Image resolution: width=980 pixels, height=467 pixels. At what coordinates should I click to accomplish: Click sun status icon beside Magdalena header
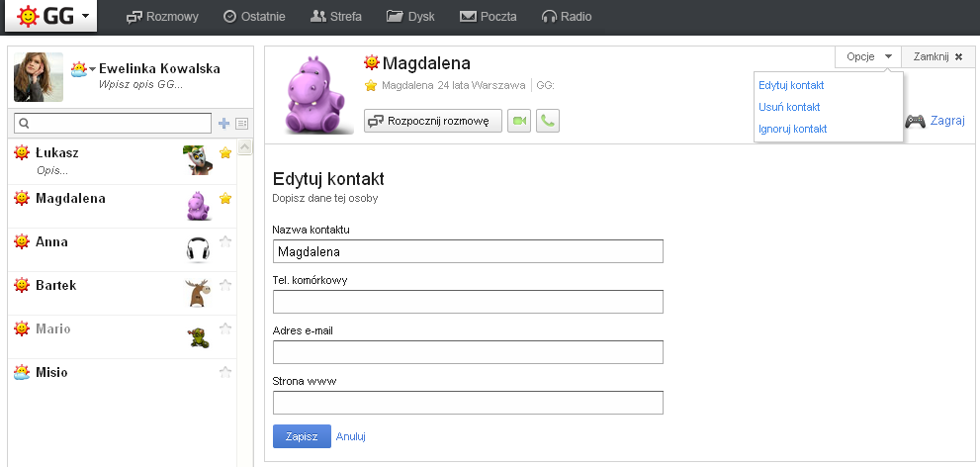tap(372, 62)
